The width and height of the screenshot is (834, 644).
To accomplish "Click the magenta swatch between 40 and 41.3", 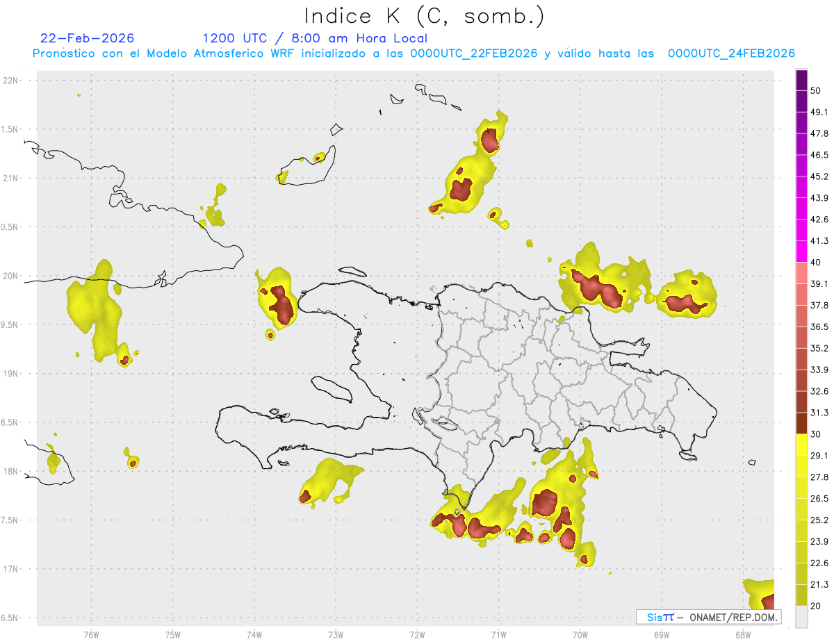I will [802, 251].
